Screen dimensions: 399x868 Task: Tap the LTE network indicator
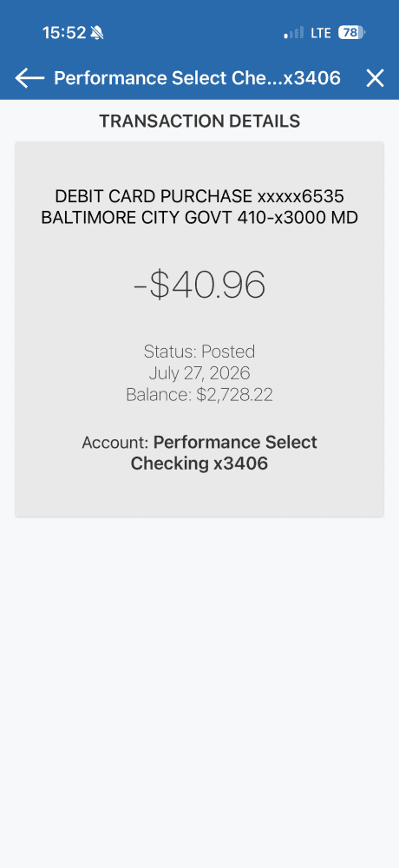tap(321, 33)
